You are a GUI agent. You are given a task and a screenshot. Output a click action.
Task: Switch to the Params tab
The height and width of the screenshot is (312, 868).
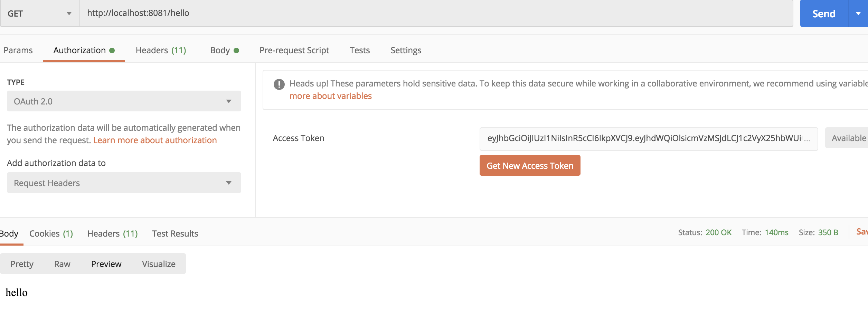click(18, 50)
